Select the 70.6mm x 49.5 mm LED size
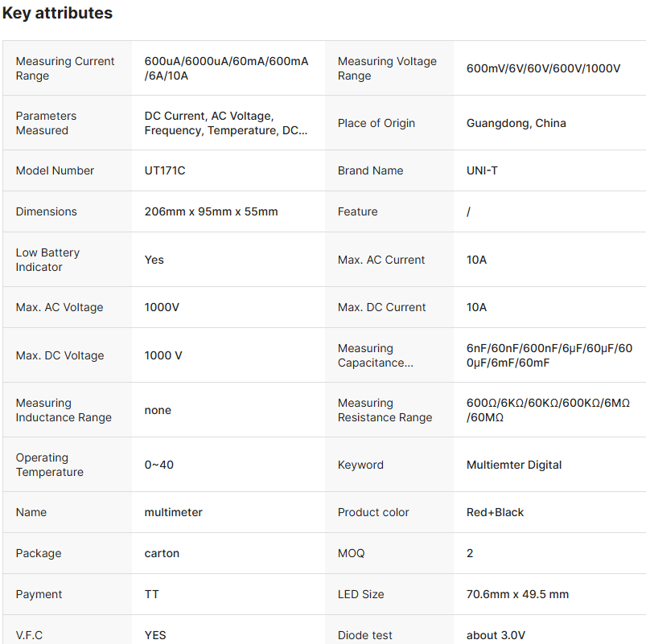 tap(517, 594)
